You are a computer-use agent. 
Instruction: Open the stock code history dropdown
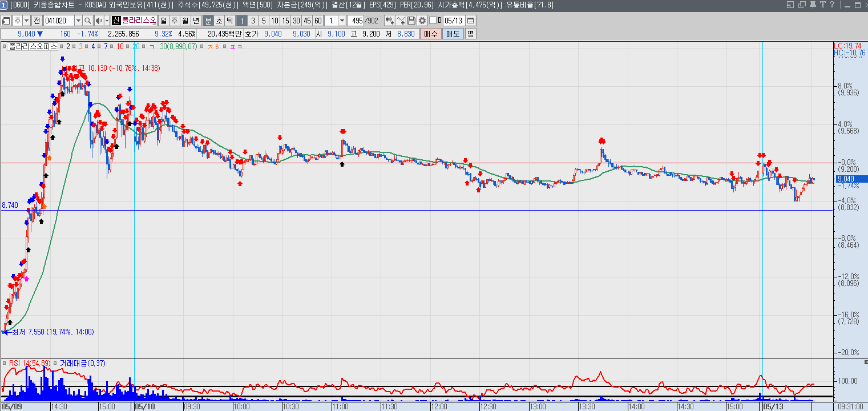78,21
